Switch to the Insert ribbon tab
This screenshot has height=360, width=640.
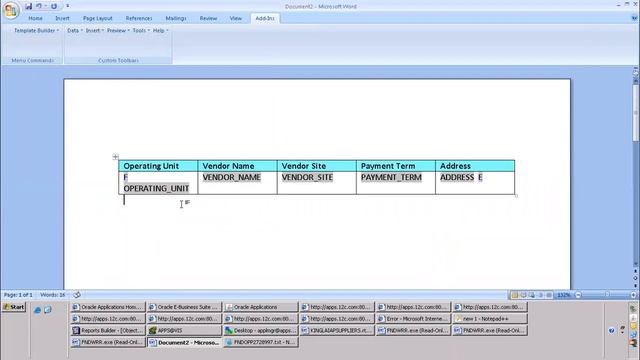click(x=62, y=18)
